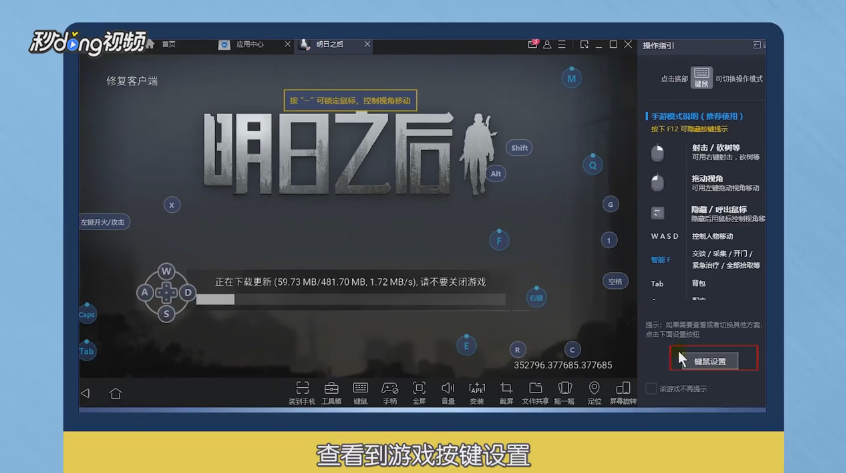Click the user account icon in title bar
This screenshot has width=846, height=473.
pyautogui.click(x=547, y=44)
